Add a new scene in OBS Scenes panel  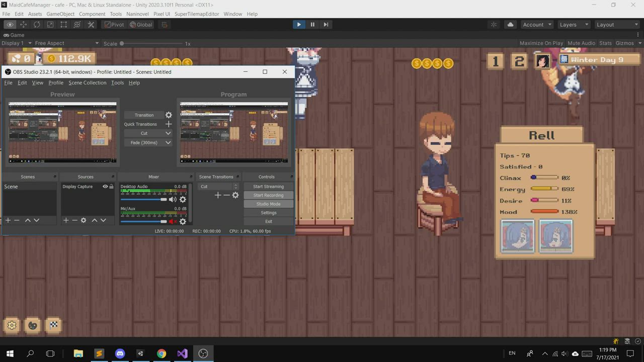pyautogui.click(x=8, y=220)
